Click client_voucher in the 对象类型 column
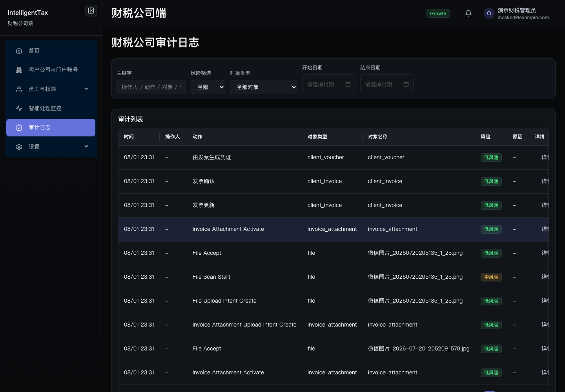 pyautogui.click(x=326, y=157)
